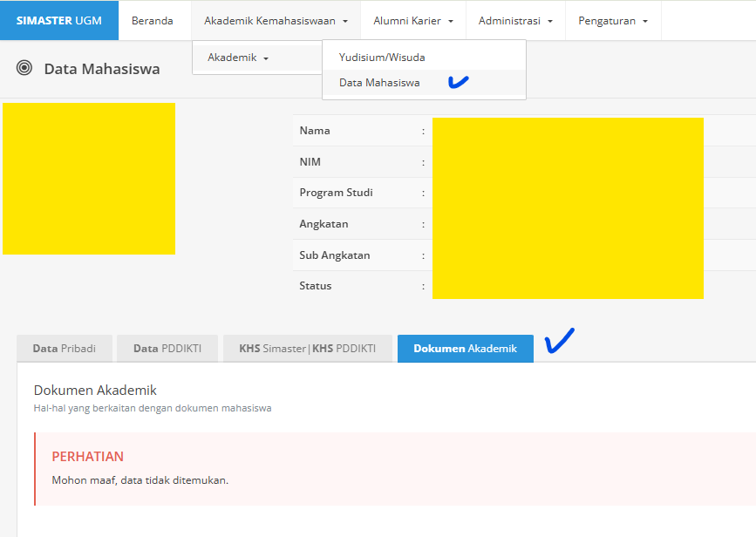756x537 pixels.
Task: Open the Akademik submenu
Action: tap(238, 58)
